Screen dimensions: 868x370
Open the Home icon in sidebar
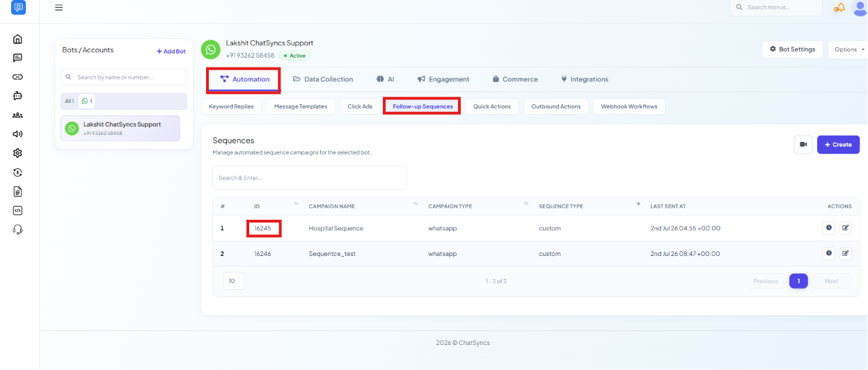click(18, 39)
